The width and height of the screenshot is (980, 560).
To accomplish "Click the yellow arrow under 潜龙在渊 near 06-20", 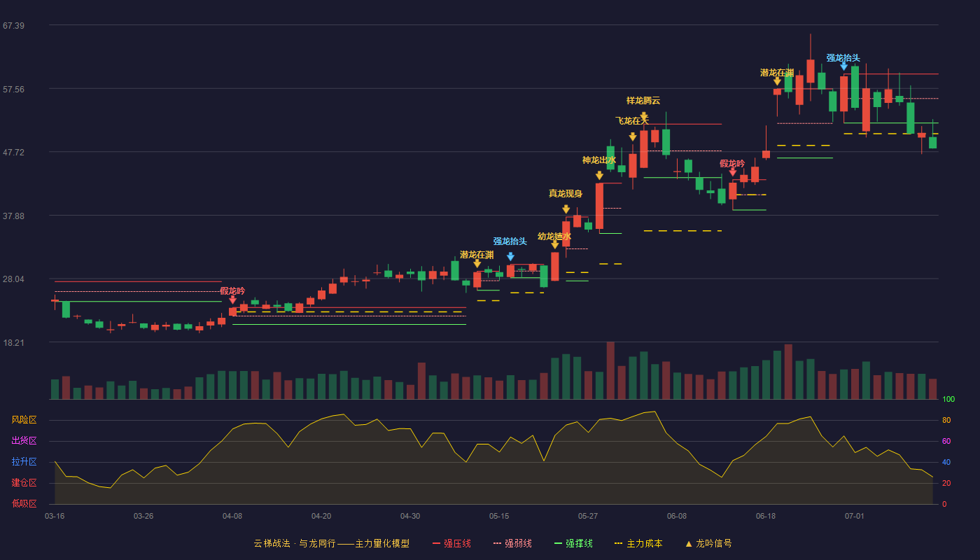I will [777, 81].
